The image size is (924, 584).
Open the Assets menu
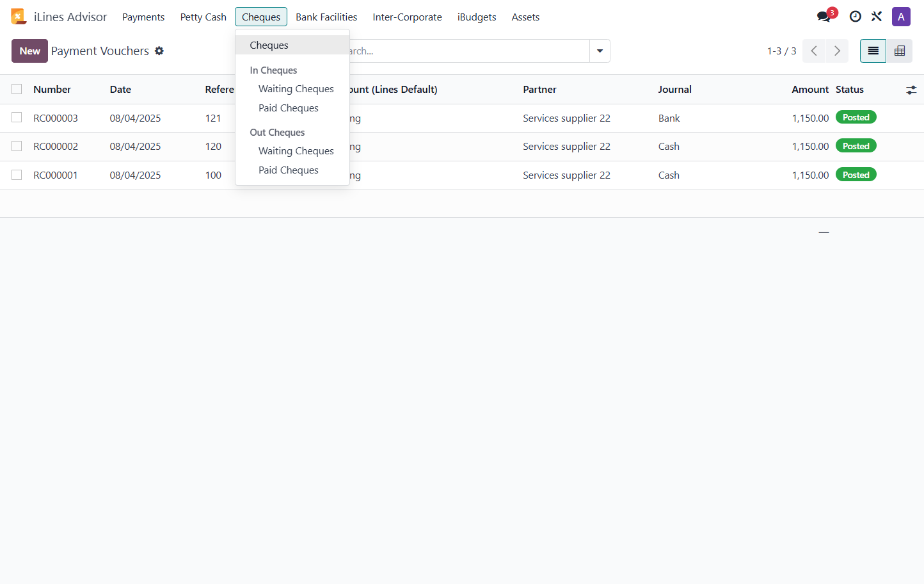[x=525, y=17]
